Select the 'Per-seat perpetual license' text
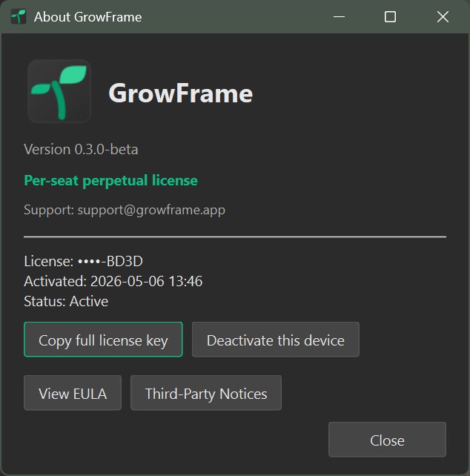The width and height of the screenshot is (470, 476). (x=110, y=181)
